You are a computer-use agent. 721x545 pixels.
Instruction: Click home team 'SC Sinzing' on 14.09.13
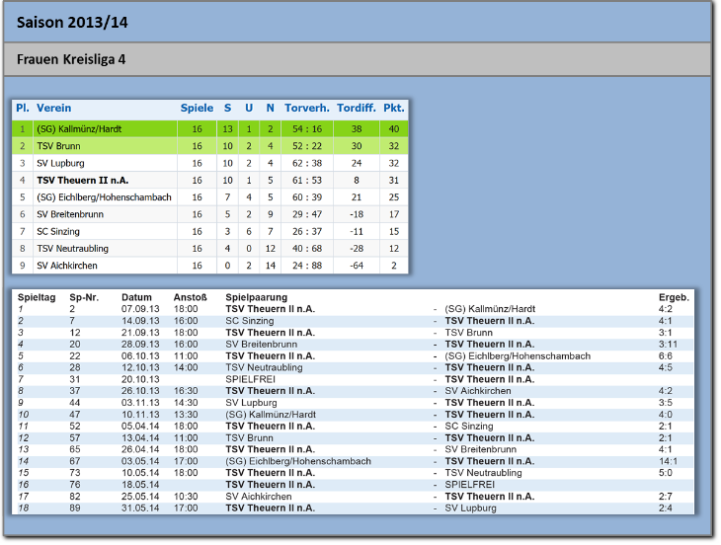(x=250, y=321)
